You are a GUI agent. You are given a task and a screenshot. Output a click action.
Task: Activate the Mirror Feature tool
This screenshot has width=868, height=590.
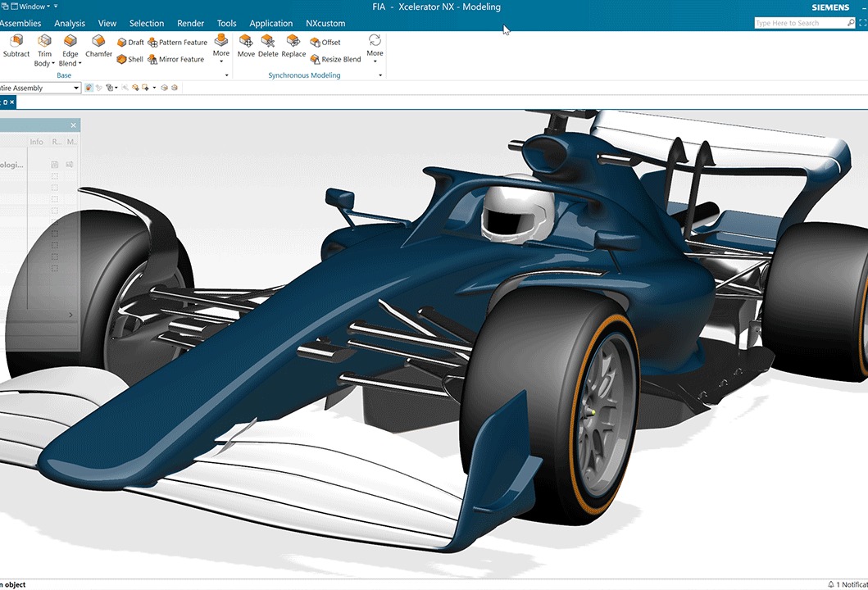pyautogui.click(x=175, y=59)
